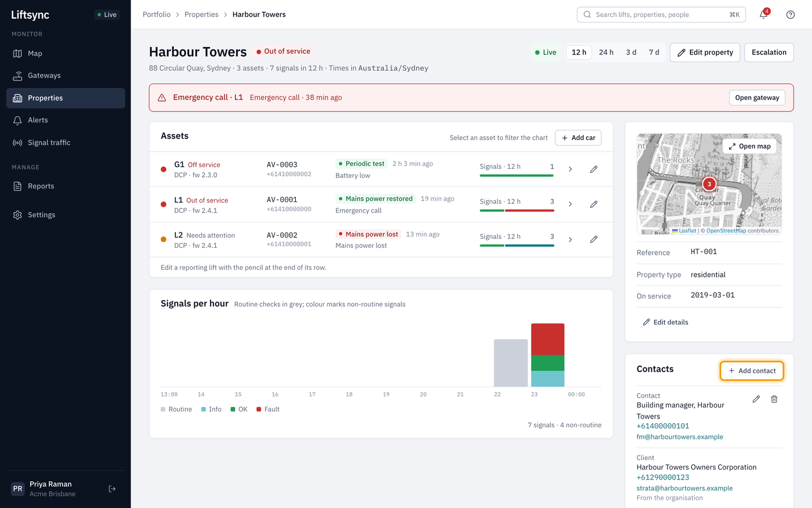Click the Add car button
Screen dimensions: 812x508
pyautogui.click(x=578, y=138)
